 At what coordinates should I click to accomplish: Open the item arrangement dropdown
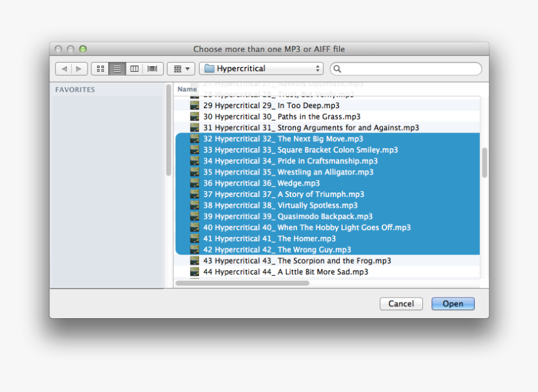(180, 69)
